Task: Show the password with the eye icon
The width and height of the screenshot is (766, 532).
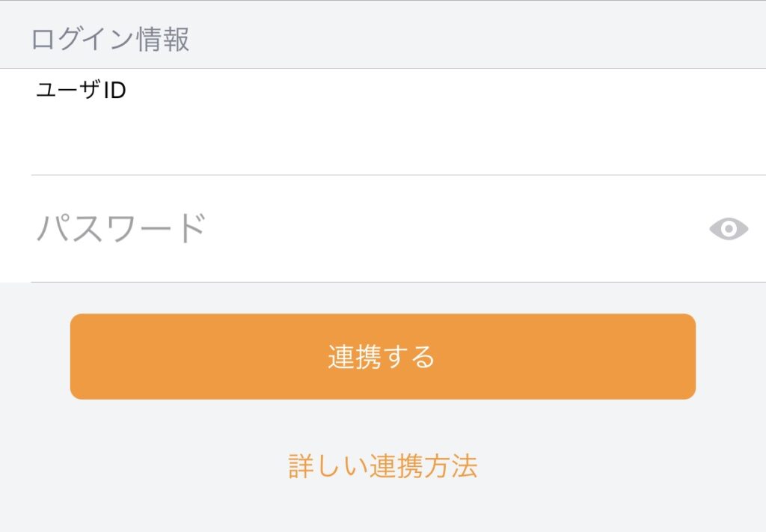Action: pyautogui.click(x=728, y=229)
